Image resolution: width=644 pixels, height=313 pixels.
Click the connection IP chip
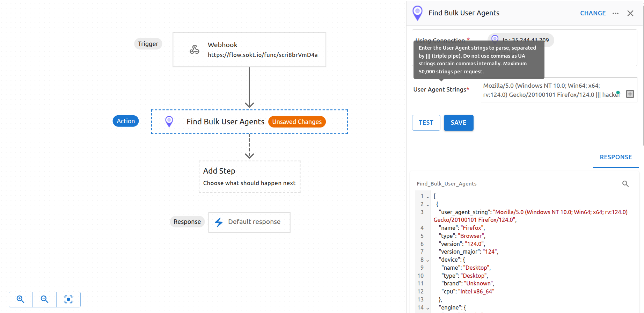521,40
